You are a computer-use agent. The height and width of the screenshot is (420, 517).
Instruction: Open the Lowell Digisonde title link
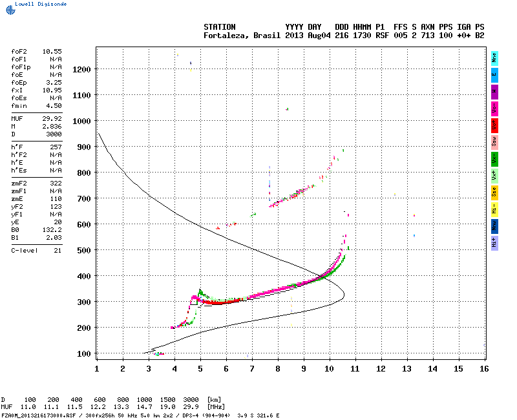coord(41,4)
